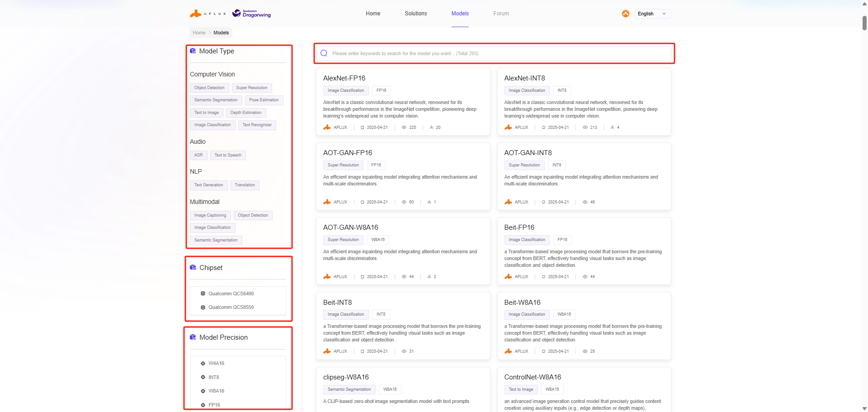Click the views eye icon on AlexNet-FP16

coord(404,128)
